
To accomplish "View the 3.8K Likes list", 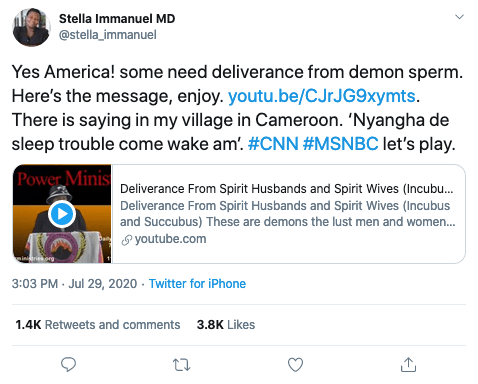I will [226, 325].
